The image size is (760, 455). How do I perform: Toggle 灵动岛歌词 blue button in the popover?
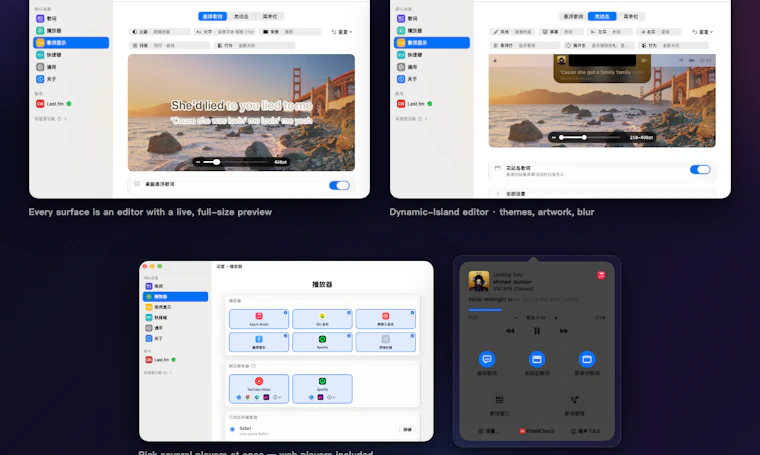click(x=537, y=359)
